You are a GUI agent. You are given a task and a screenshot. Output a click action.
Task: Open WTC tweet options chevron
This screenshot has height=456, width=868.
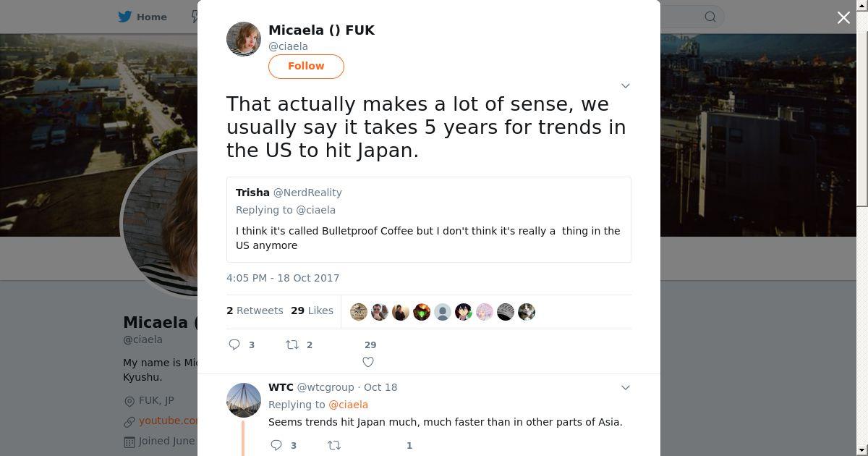[626, 387]
